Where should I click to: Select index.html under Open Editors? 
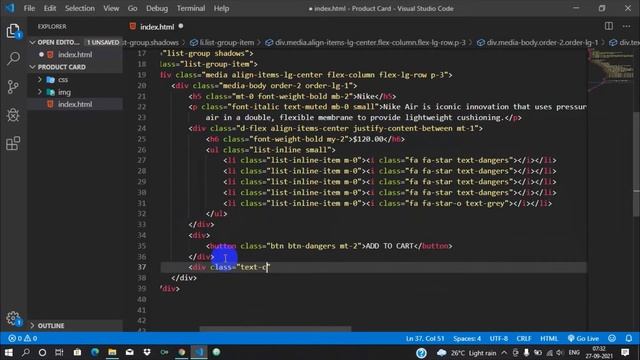pos(75,55)
